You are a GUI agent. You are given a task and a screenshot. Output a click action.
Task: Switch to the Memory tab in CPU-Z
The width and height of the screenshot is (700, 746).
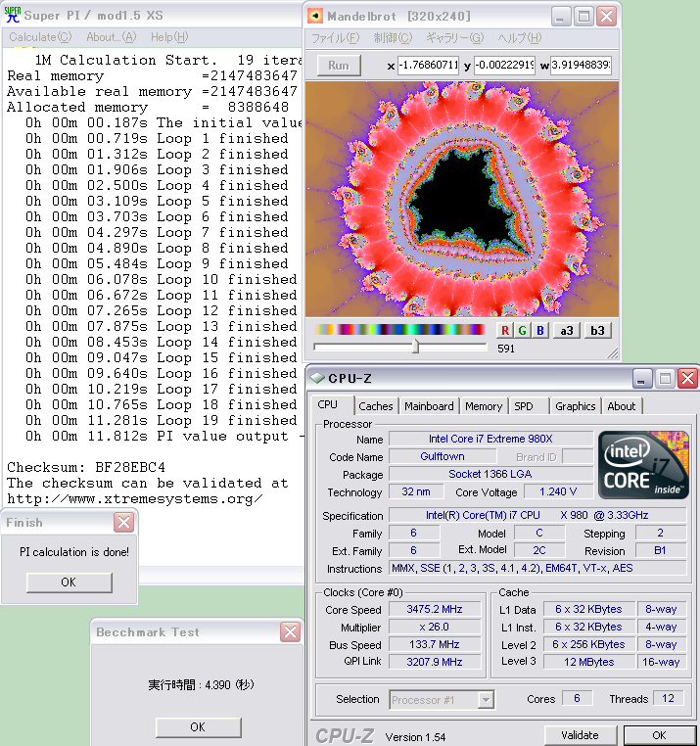(484, 406)
